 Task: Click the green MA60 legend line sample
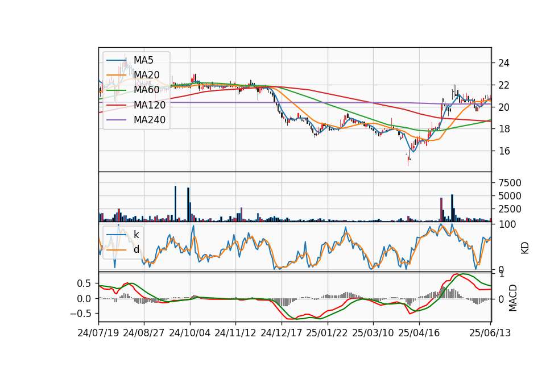(116, 90)
